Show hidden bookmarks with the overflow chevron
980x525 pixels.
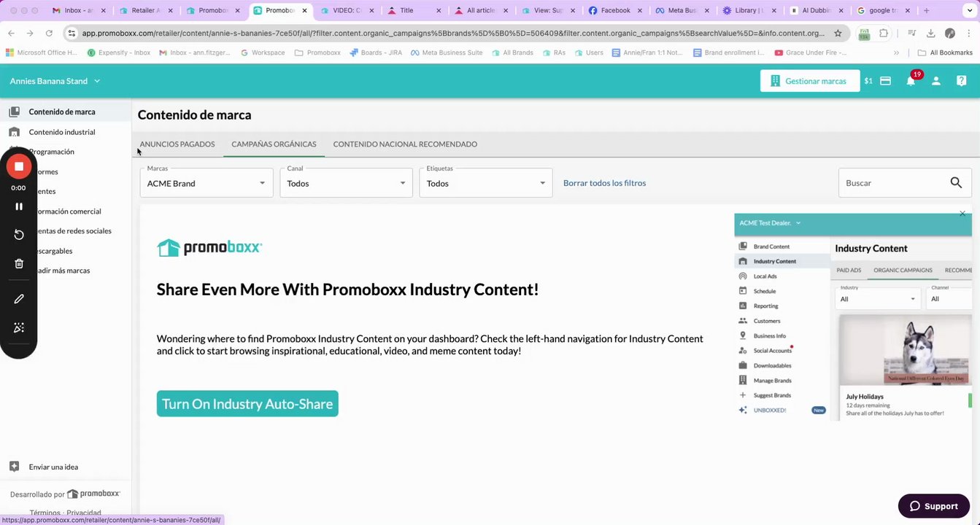pyautogui.click(x=896, y=52)
